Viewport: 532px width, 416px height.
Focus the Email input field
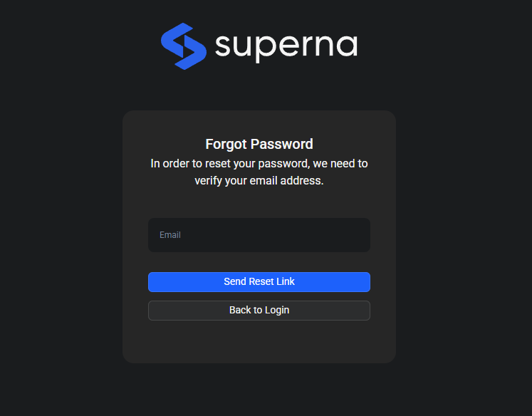[259, 235]
